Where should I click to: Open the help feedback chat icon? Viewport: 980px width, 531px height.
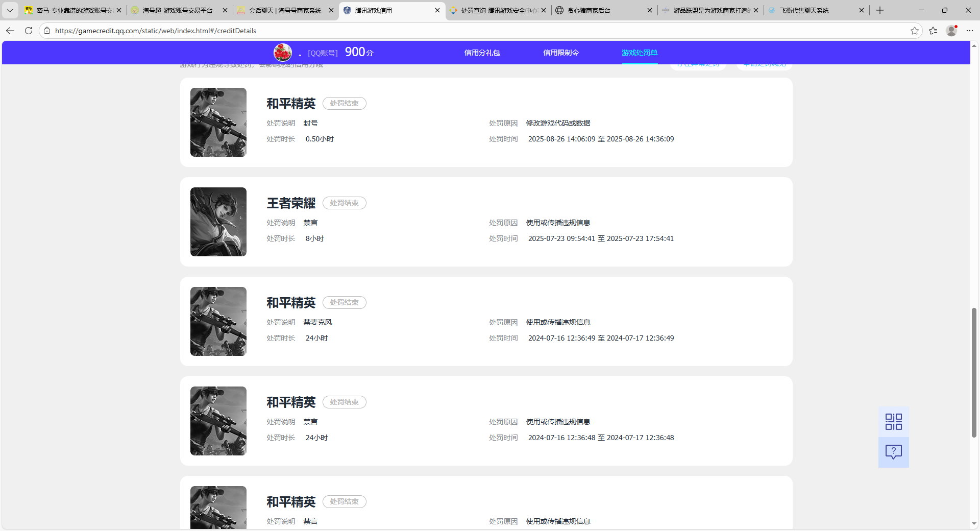click(x=893, y=452)
